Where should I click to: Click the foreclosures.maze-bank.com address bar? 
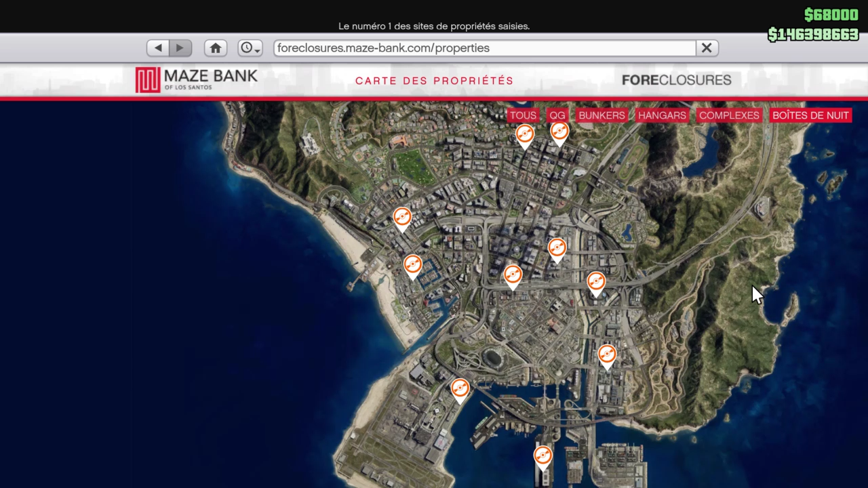click(x=484, y=48)
